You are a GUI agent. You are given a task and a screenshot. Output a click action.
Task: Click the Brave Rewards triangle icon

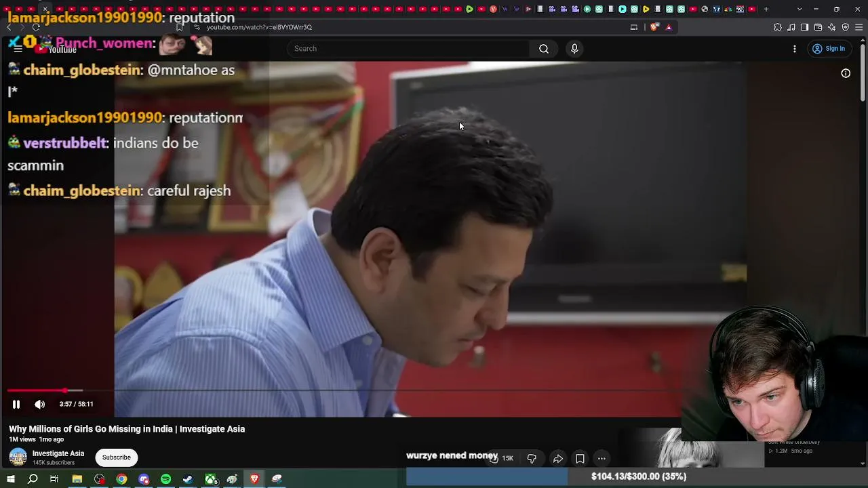coord(669,27)
